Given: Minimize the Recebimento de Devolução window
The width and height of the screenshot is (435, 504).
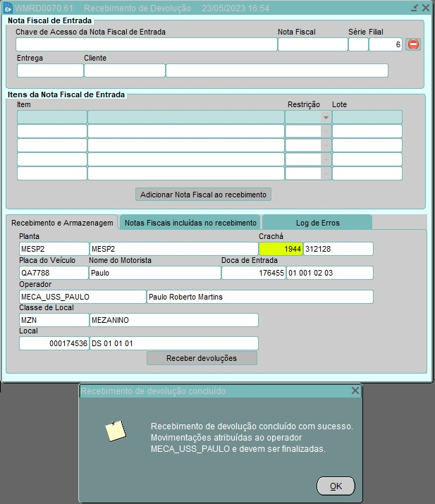Looking at the screenshot, I should pyautogui.click(x=415, y=8).
